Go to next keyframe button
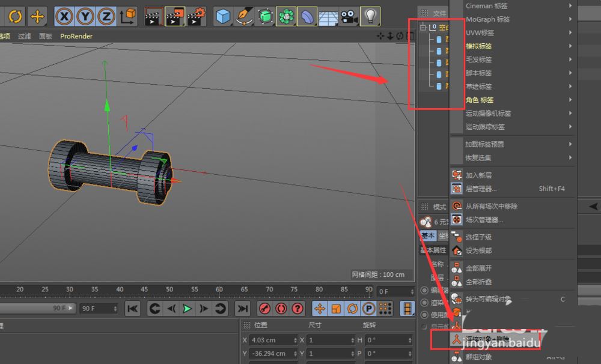This screenshot has width=601, height=364. point(220,309)
